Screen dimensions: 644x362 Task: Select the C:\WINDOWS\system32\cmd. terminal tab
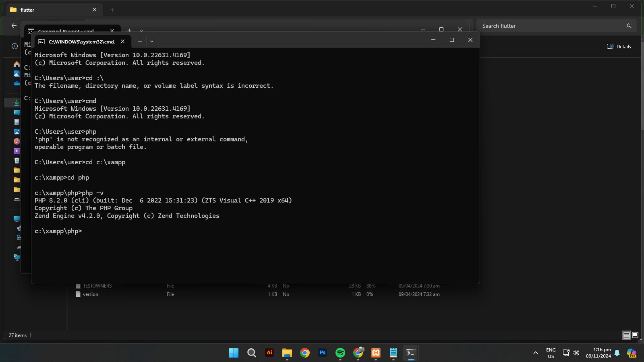[82, 41]
